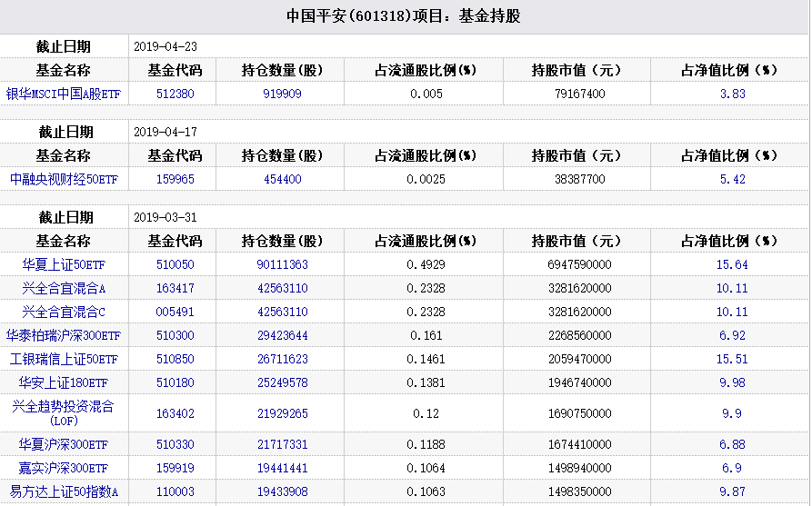Screen dimensions: 812x506
Task: Open the 银华MSCI中国A股ETF fund link
Action: coord(63,94)
